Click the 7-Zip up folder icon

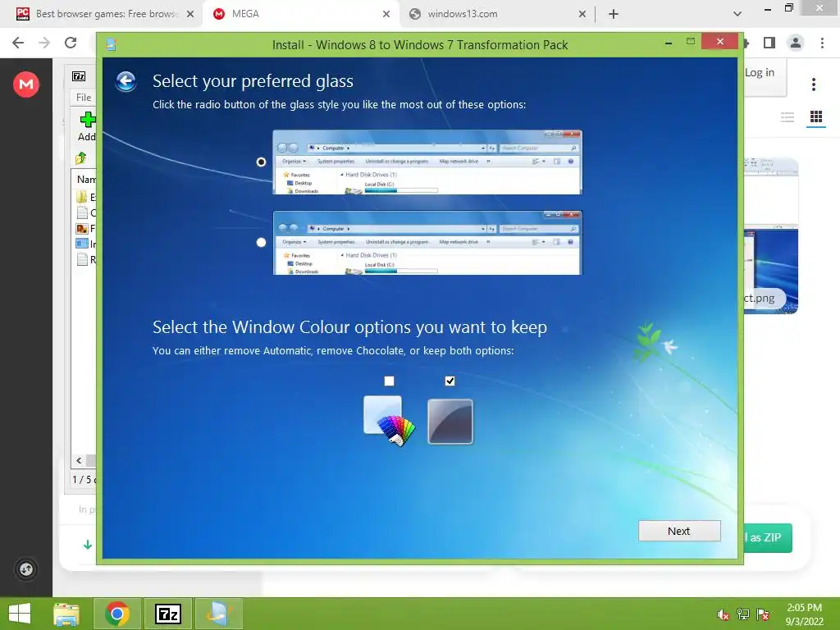pyautogui.click(x=81, y=158)
